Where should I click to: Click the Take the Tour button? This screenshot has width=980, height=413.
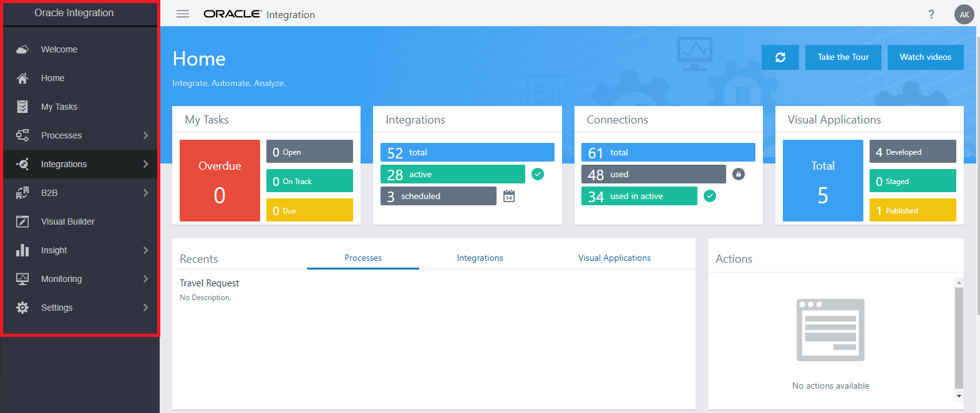tap(843, 57)
